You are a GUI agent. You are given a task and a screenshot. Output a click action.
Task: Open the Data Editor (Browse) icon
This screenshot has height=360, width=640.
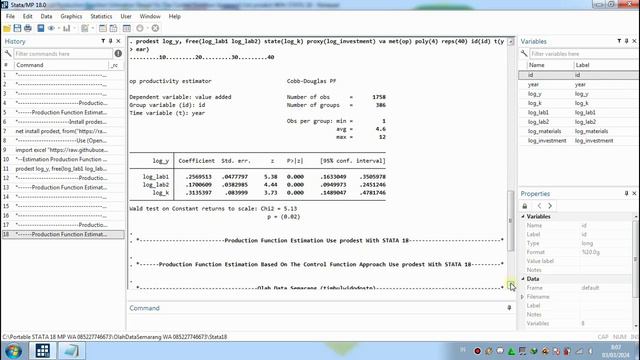[113, 28]
